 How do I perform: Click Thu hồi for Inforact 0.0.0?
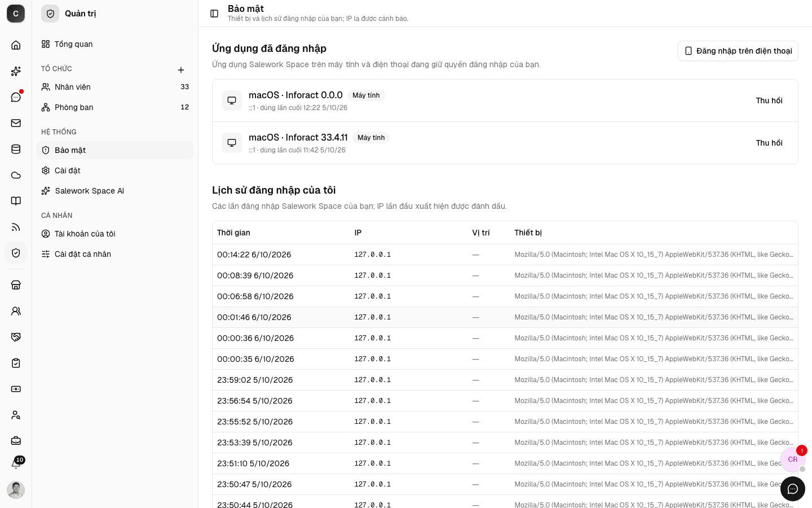tap(769, 100)
